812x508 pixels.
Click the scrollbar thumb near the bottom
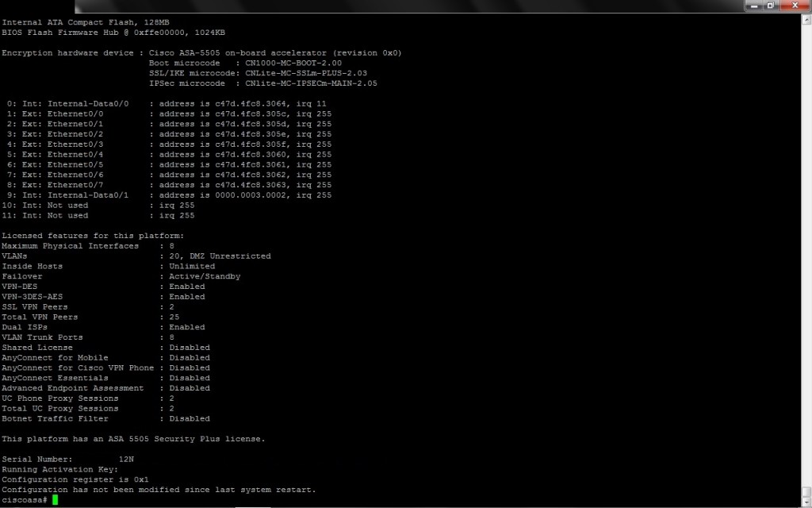click(806, 492)
